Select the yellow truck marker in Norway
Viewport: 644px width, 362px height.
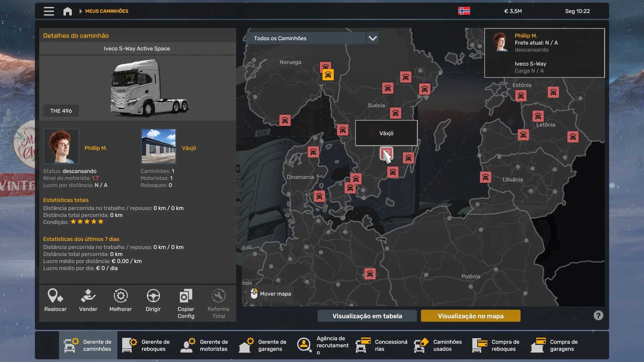(328, 75)
